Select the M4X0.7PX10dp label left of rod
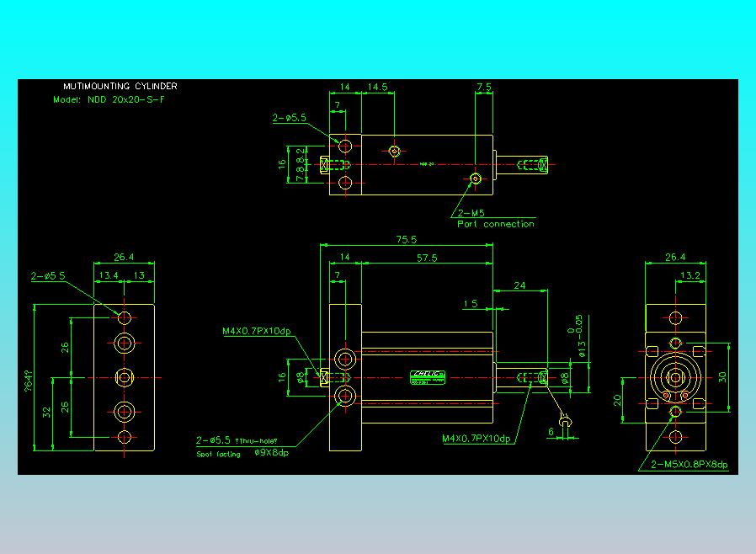 [257, 331]
